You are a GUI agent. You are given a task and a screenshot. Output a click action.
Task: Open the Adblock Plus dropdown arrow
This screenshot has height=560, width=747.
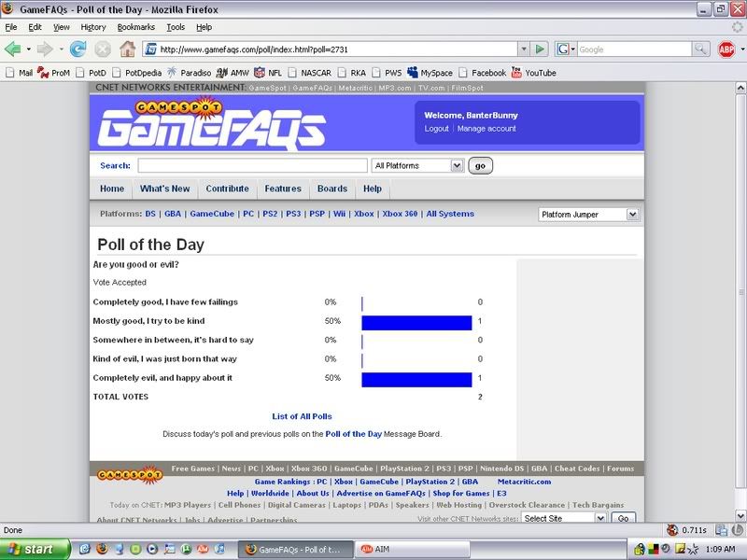coord(741,49)
